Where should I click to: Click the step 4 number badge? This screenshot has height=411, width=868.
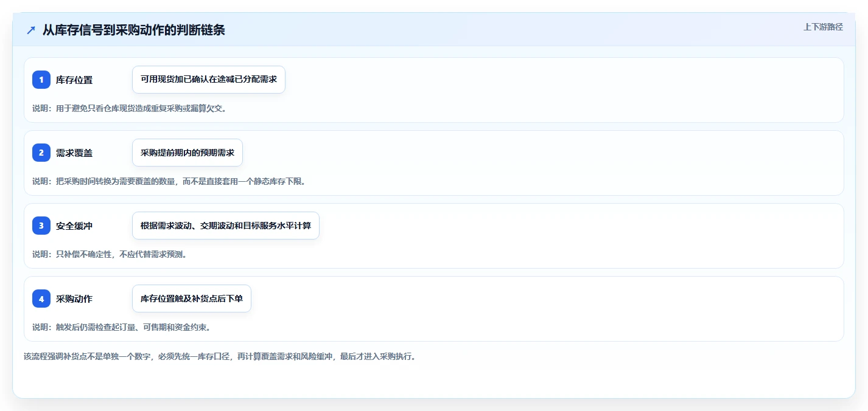[41, 299]
